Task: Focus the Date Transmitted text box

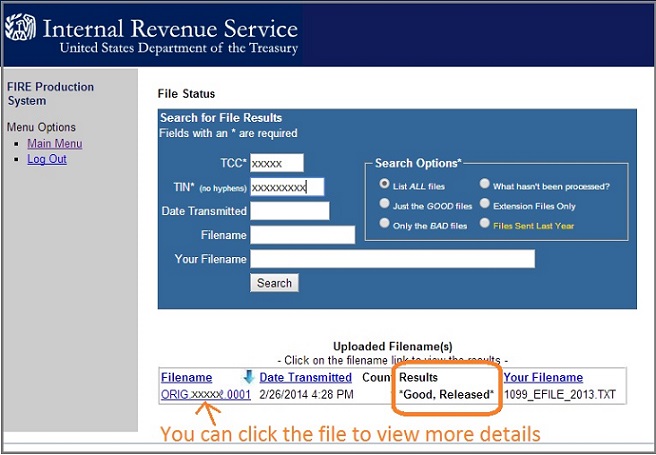Action: tap(289, 211)
